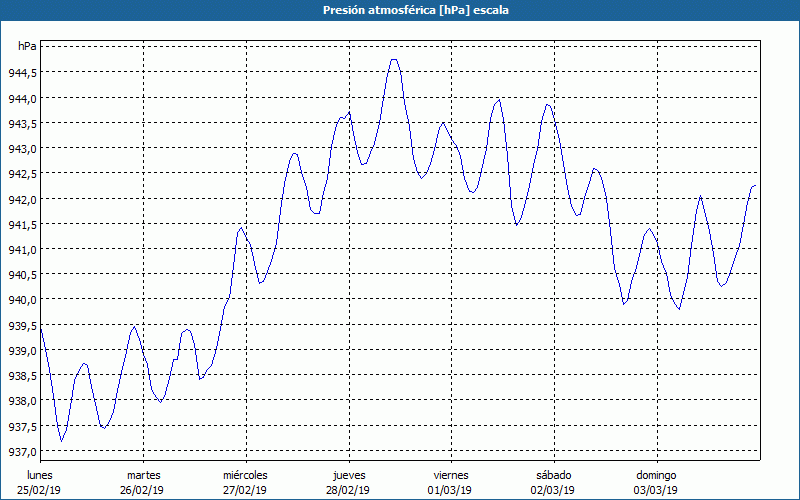The width and height of the screenshot is (800, 500).
Task: Click the hPa unit label
Action: [27, 46]
